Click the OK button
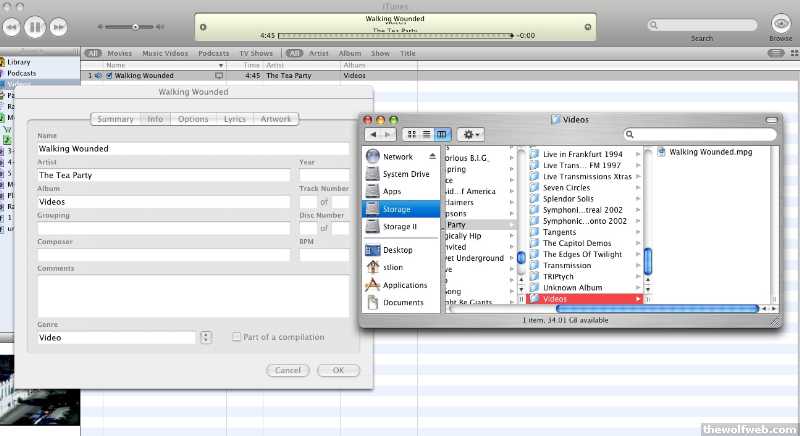The width and height of the screenshot is (800, 436). (x=338, y=370)
